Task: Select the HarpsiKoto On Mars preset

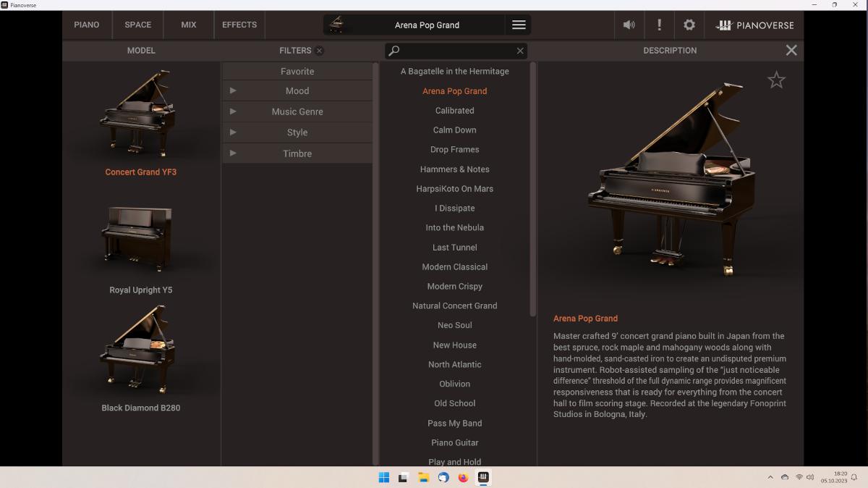Action: (455, 189)
